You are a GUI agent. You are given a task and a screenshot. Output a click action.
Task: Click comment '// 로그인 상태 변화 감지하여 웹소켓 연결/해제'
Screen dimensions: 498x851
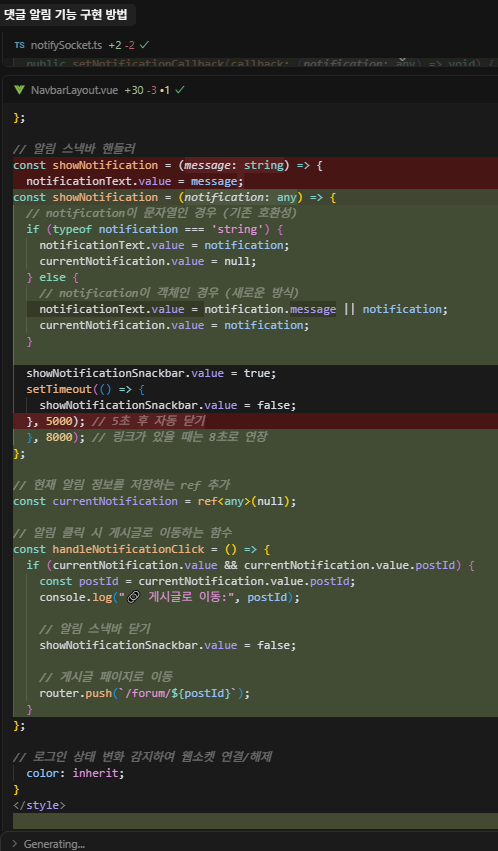pyautogui.click(x=142, y=757)
